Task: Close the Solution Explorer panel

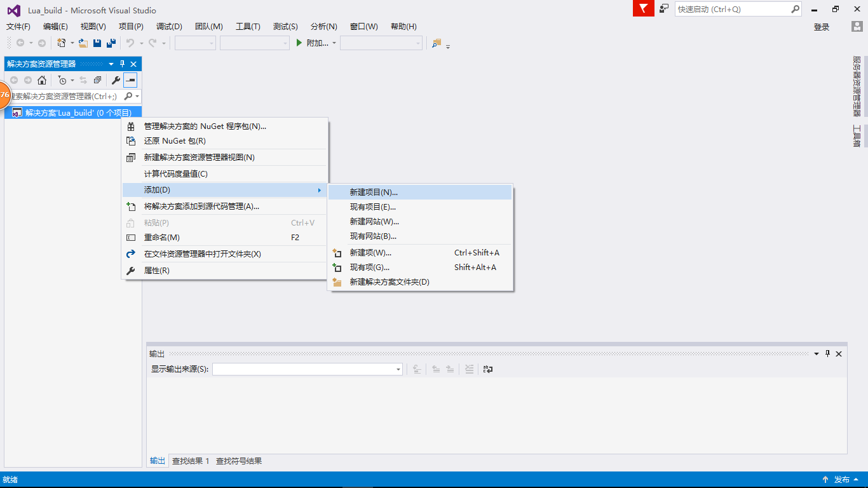Action: pyautogui.click(x=133, y=64)
